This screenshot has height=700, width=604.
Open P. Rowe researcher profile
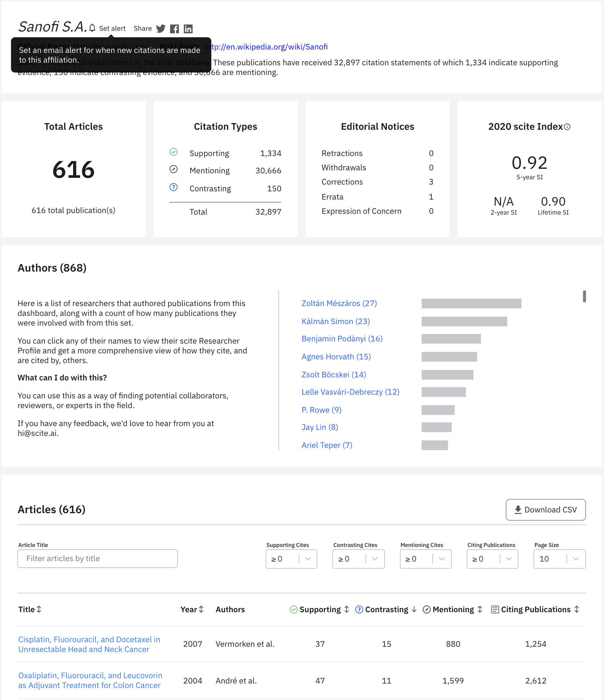(x=322, y=410)
